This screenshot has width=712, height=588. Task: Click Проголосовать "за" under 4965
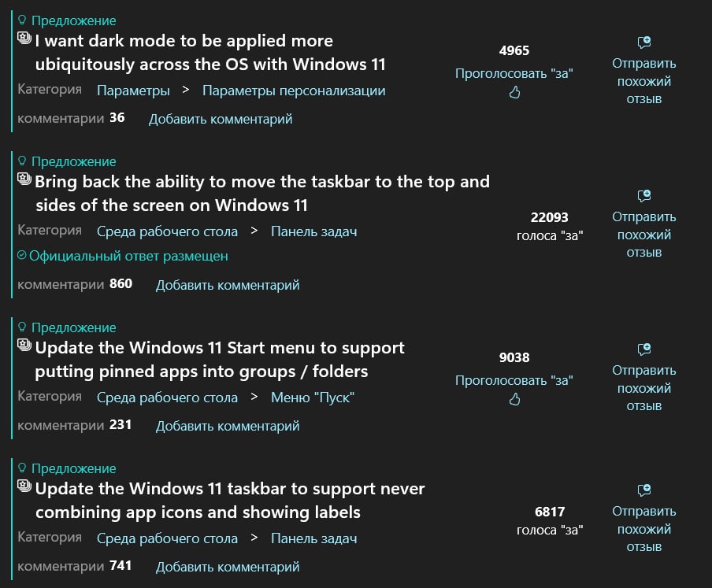(x=514, y=73)
